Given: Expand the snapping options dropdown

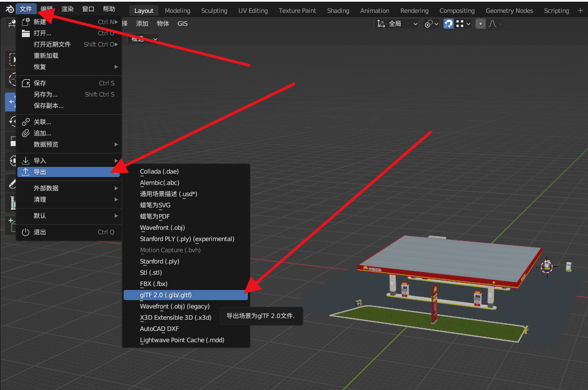Looking at the screenshot, I should 464,24.
